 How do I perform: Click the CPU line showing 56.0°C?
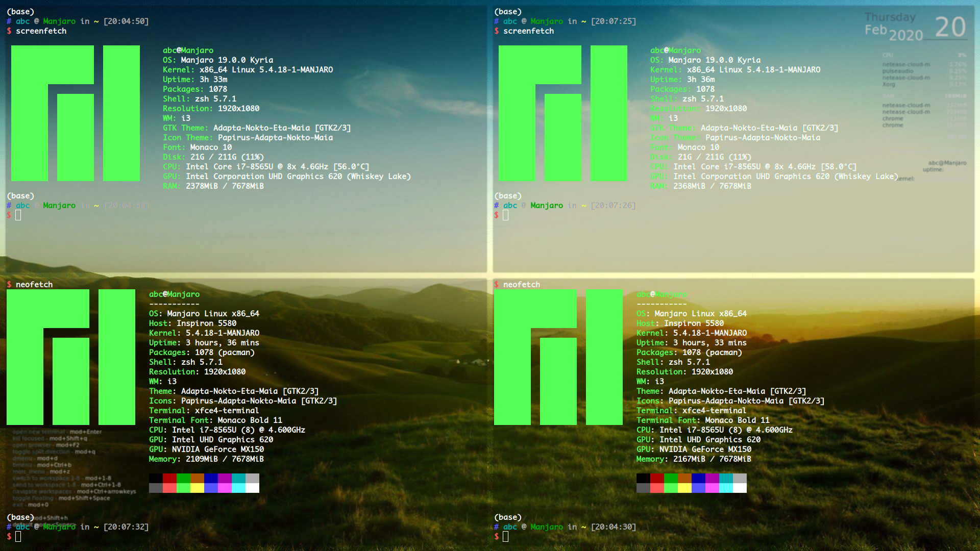pos(265,167)
